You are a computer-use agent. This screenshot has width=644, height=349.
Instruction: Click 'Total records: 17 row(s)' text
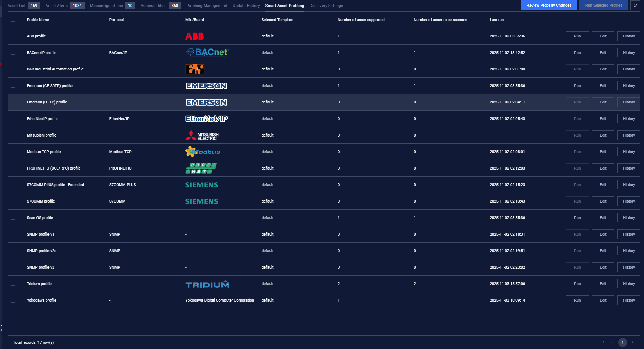point(33,342)
